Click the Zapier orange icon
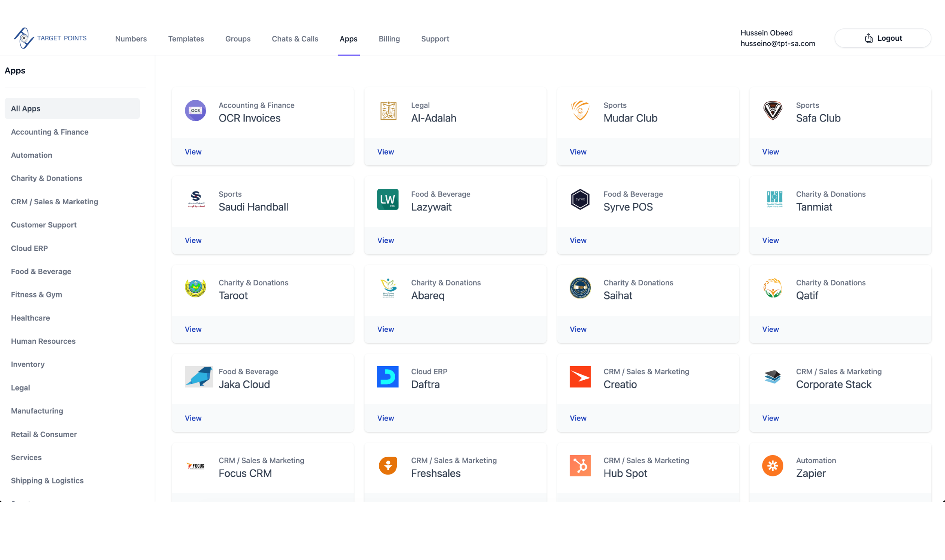 tap(772, 466)
